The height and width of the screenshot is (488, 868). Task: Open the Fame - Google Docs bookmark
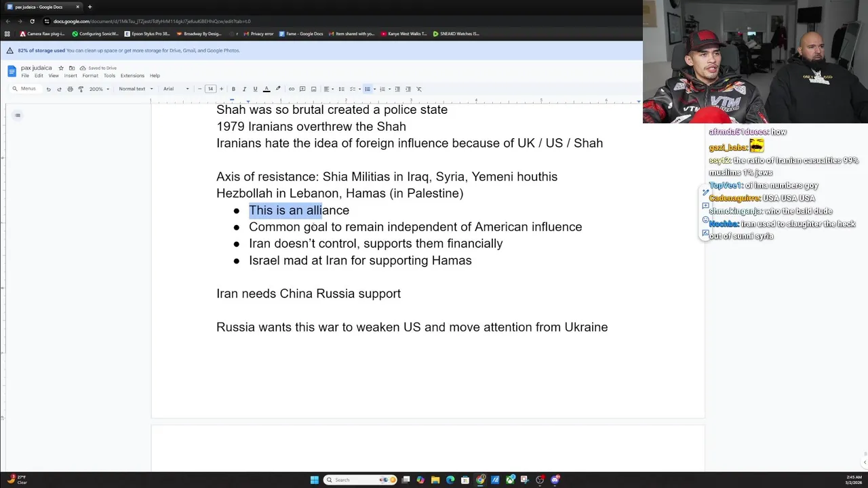point(301,34)
